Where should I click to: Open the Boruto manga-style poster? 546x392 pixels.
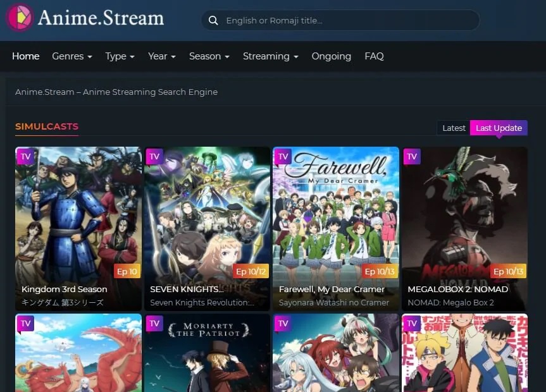(x=465, y=353)
